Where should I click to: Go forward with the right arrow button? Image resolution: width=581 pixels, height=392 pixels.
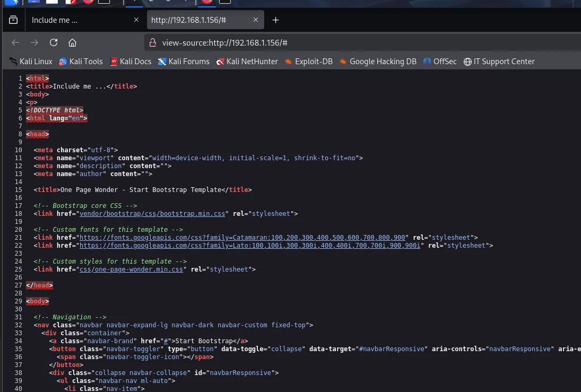click(34, 42)
